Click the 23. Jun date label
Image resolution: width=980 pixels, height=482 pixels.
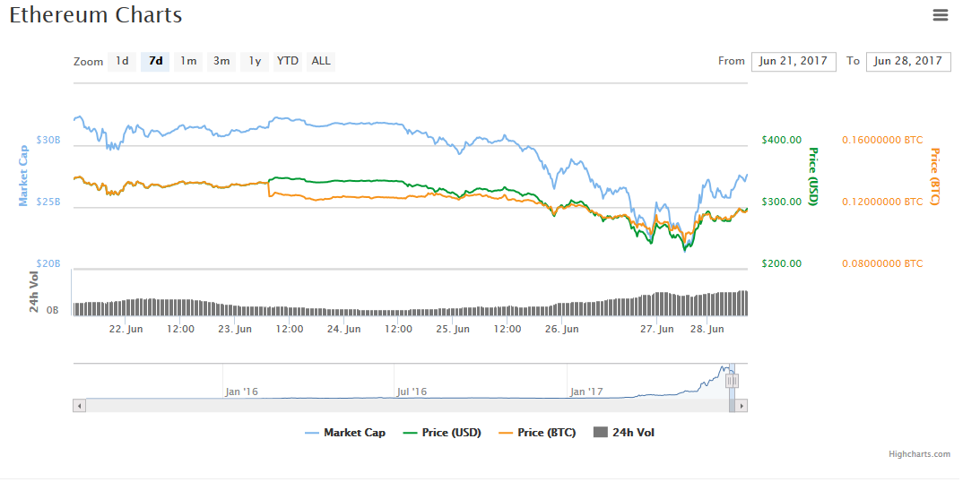point(235,329)
